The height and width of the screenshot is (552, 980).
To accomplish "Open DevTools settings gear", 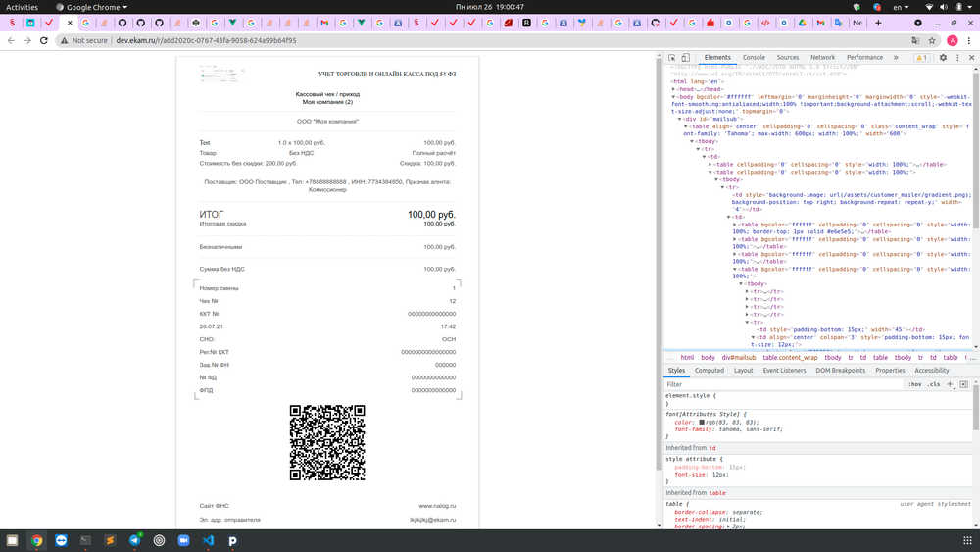I will tap(943, 58).
